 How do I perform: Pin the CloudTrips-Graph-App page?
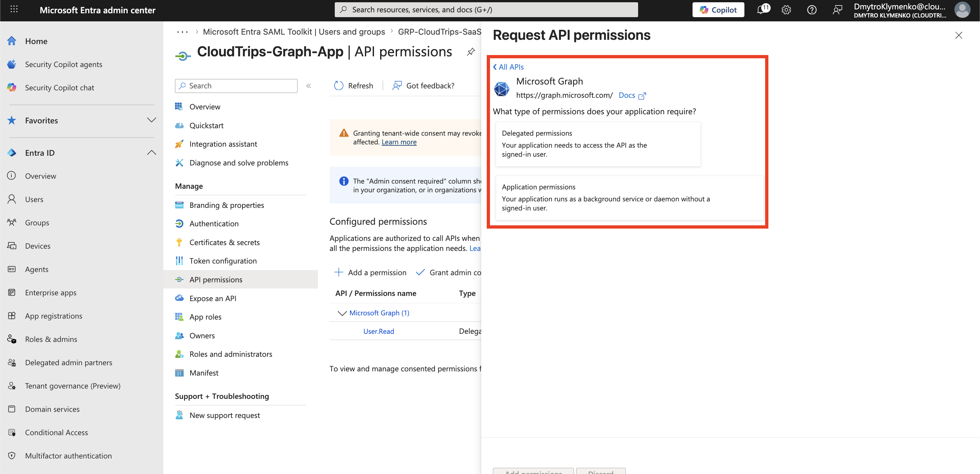pyautogui.click(x=471, y=51)
